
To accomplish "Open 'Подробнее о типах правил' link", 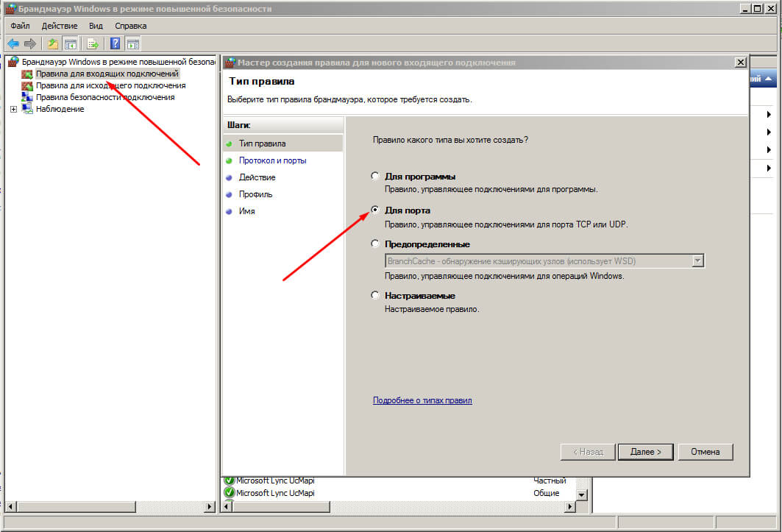I will pyautogui.click(x=422, y=400).
